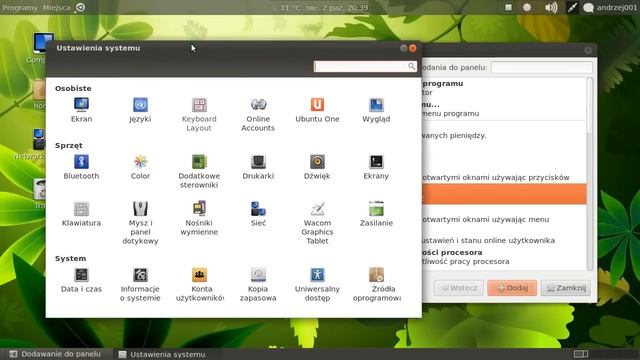Screen dimensions: 640x360
Task: Click the workspace switcher in bottom panel
Action: [x=581, y=353]
